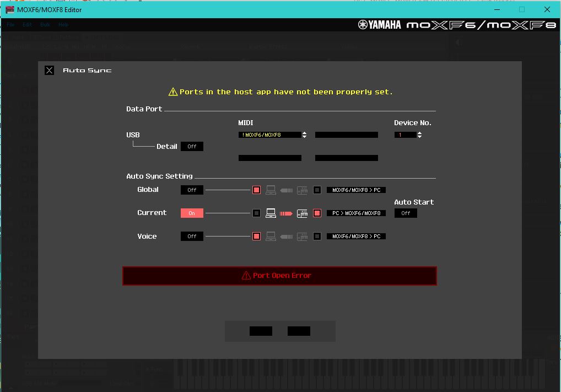Click computer icon in Voice row

[271, 237]
